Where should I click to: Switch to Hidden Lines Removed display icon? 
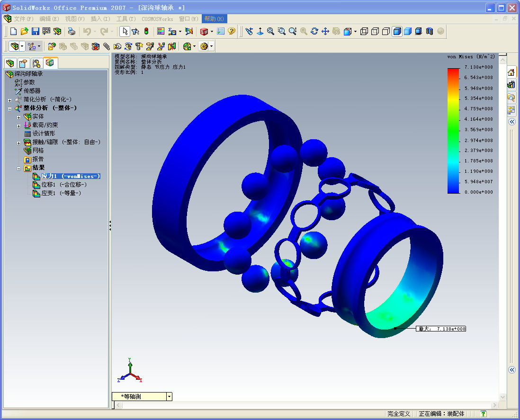[386, 32]
